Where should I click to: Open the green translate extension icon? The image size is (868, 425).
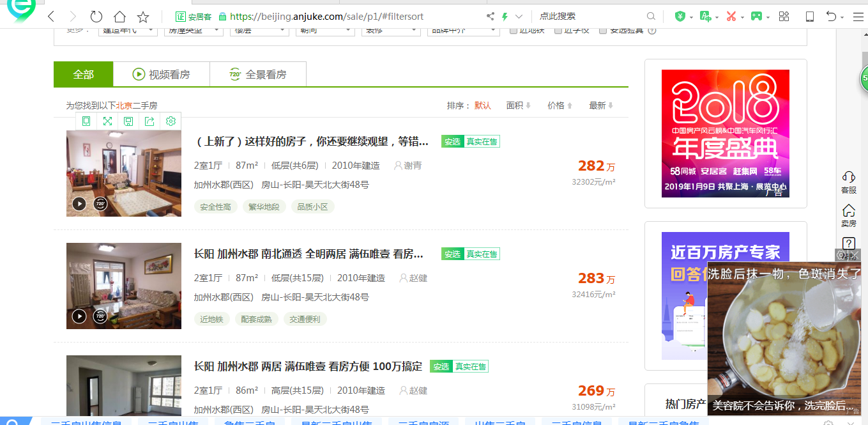(705, 17)
